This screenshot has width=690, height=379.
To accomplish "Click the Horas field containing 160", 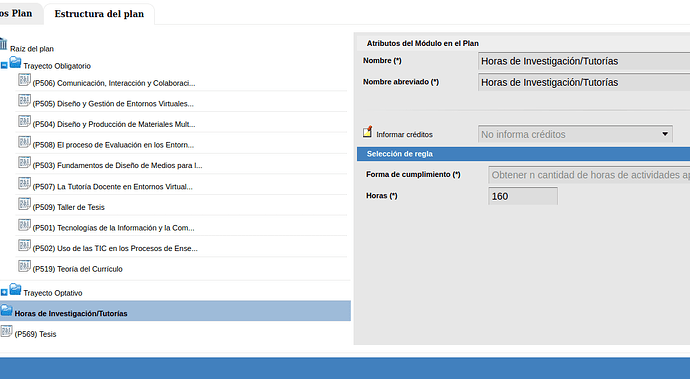I will click(523, 196).
